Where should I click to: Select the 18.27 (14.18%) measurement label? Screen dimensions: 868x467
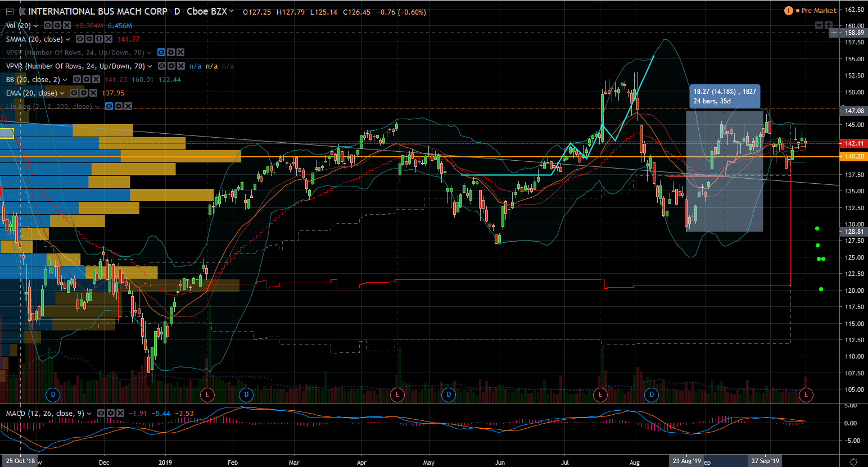pyautogui.click(x=725, y=96)
